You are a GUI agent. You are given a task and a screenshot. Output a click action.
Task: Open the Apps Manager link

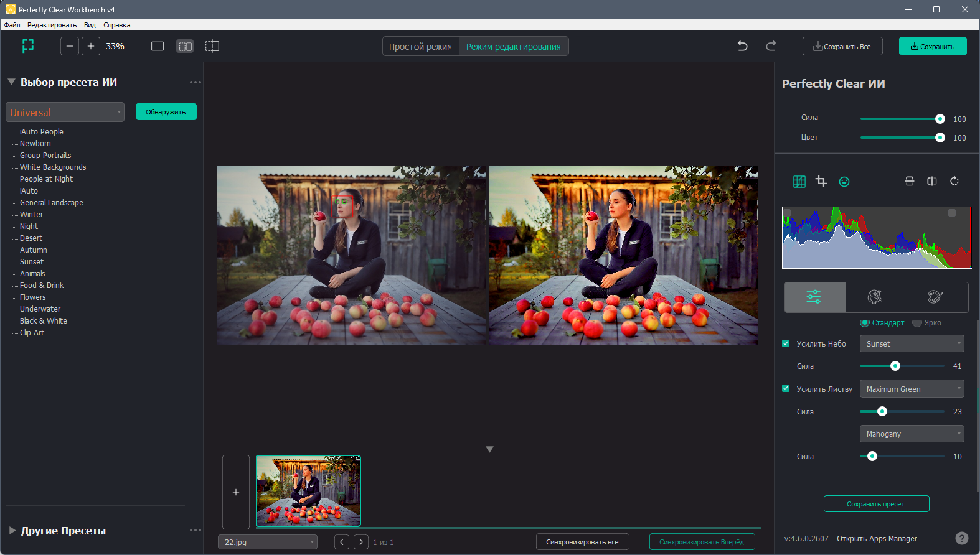[877, 539]
